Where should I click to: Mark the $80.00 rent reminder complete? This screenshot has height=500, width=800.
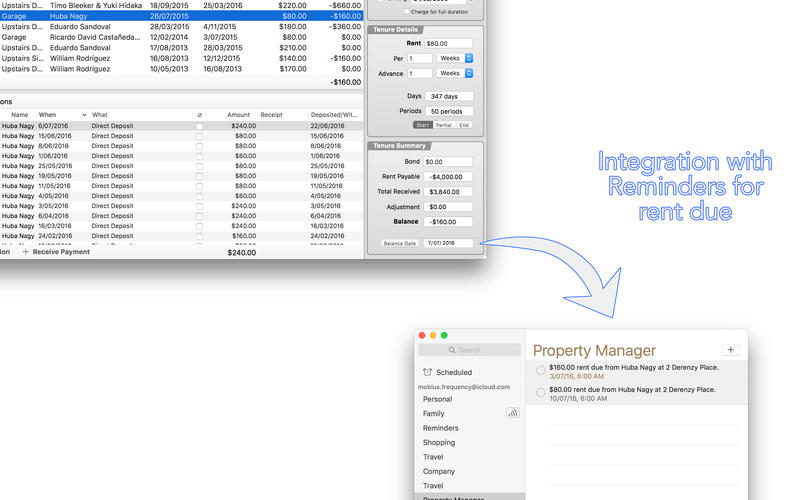(541, 393)
